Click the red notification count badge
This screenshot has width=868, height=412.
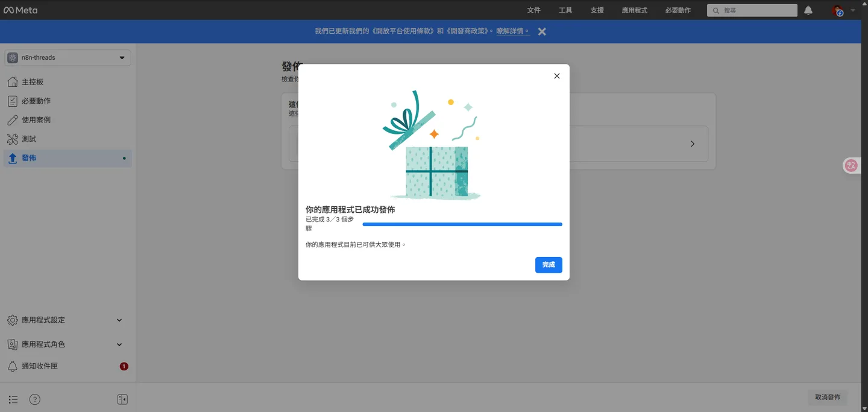124,366
